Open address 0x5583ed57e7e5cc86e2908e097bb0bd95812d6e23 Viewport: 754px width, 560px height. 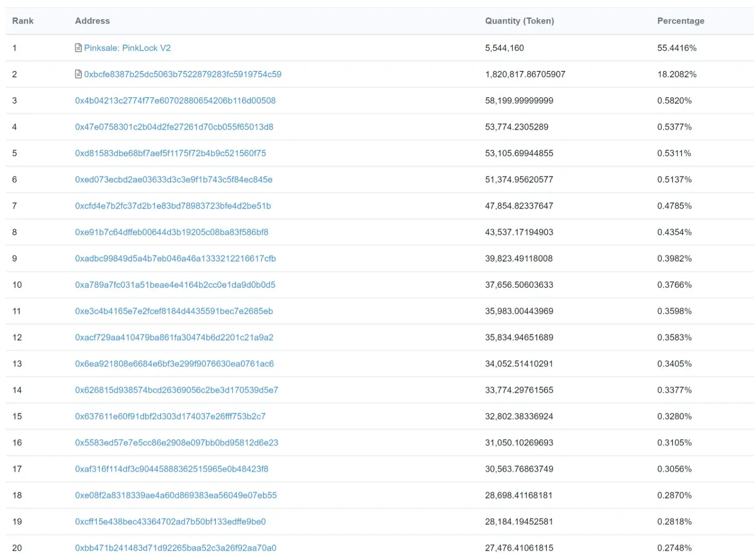(176, 442)
